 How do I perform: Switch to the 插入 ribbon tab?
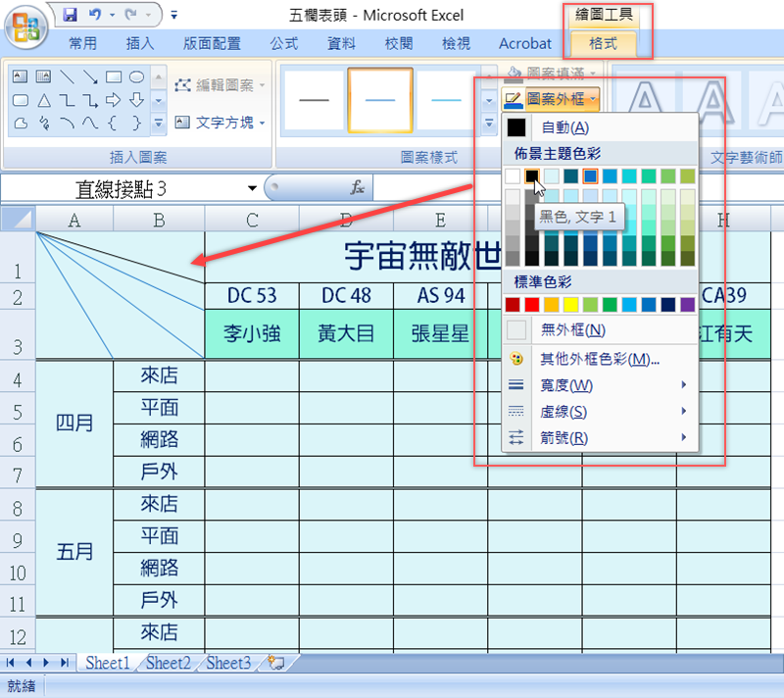[140, 43]
